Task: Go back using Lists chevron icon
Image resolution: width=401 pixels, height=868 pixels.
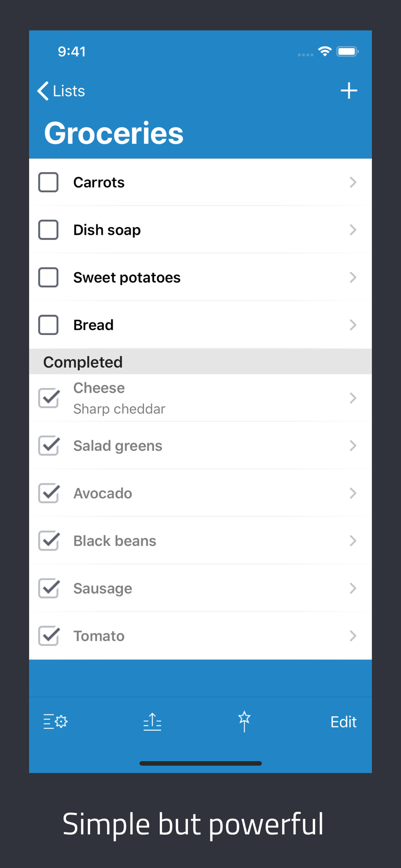Action: [43, 91]
